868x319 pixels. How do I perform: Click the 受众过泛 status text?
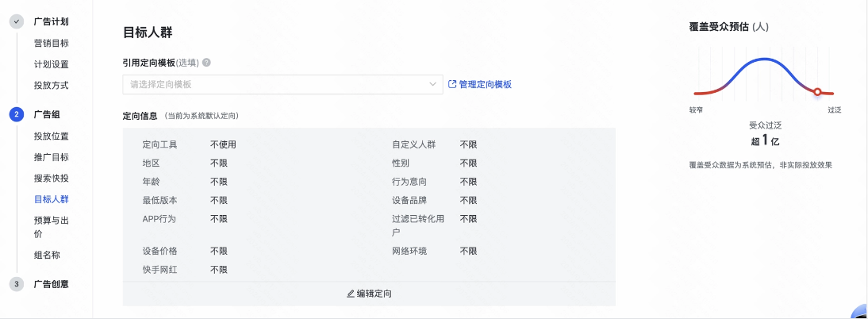[x=765, y=125]
